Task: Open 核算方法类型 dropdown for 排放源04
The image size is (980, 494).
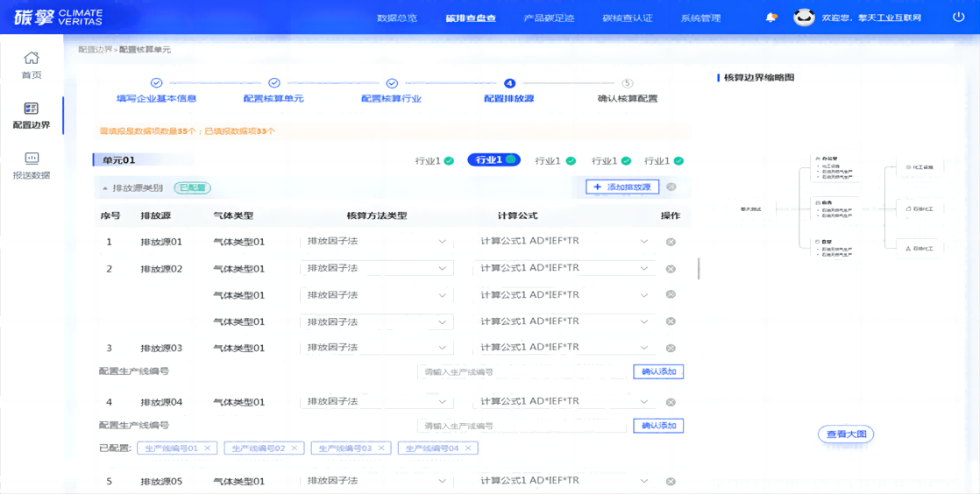Action: coord(377,401)
